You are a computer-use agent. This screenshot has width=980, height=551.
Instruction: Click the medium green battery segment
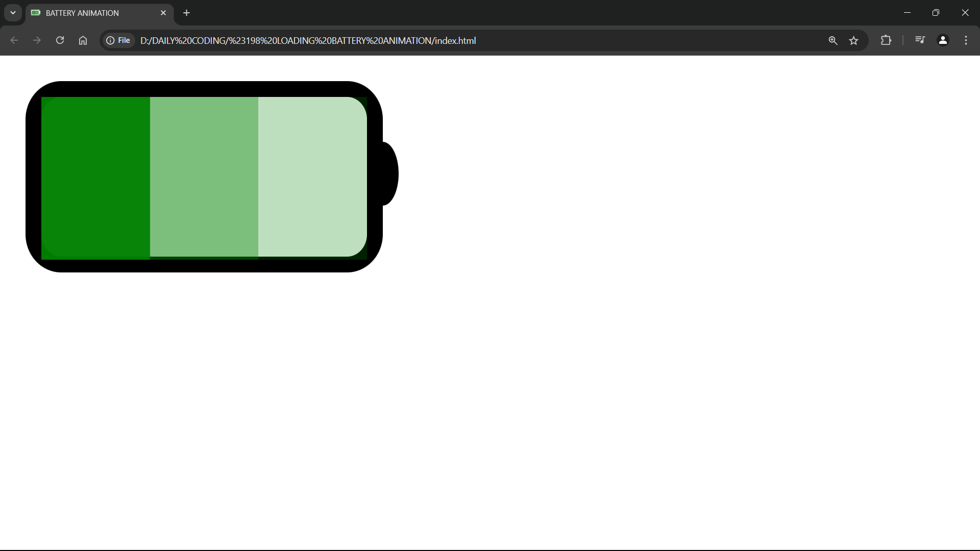[204, 177]
